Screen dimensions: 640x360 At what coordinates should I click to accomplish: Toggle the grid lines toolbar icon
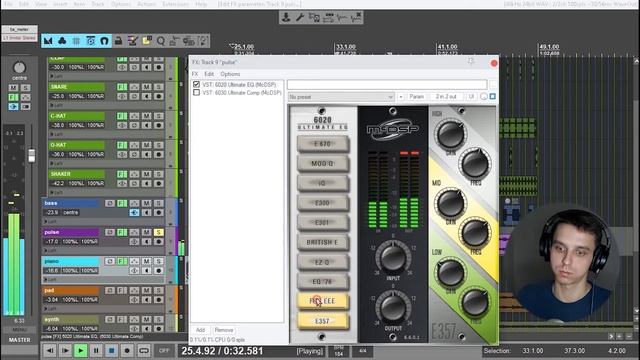click(76, 41)
